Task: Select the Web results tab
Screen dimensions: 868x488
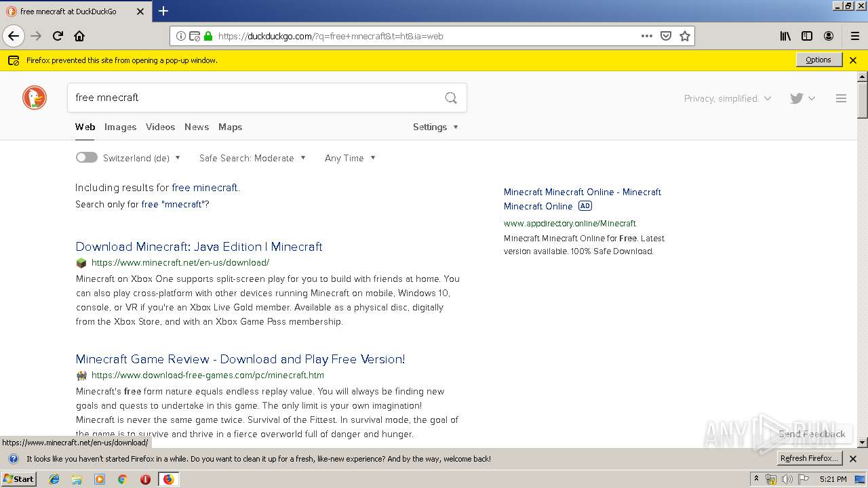Action: click(x=85, y=127)
